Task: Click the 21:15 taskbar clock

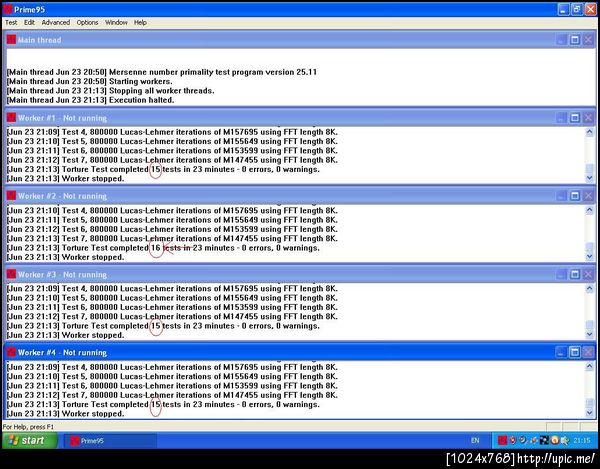Action: (x=582, y=441)
